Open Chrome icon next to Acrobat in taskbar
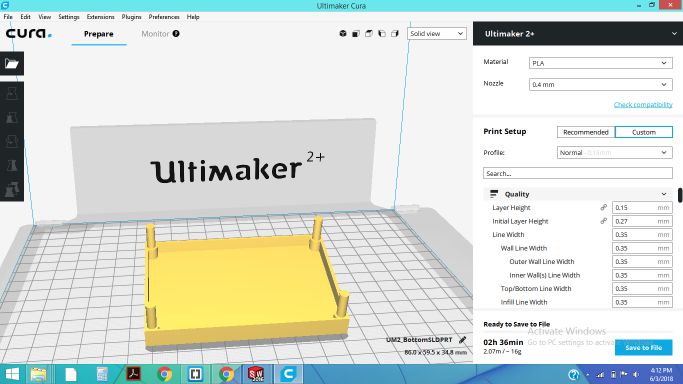The width and height of the screenshot is (683, 384). [x=165, y=374]
